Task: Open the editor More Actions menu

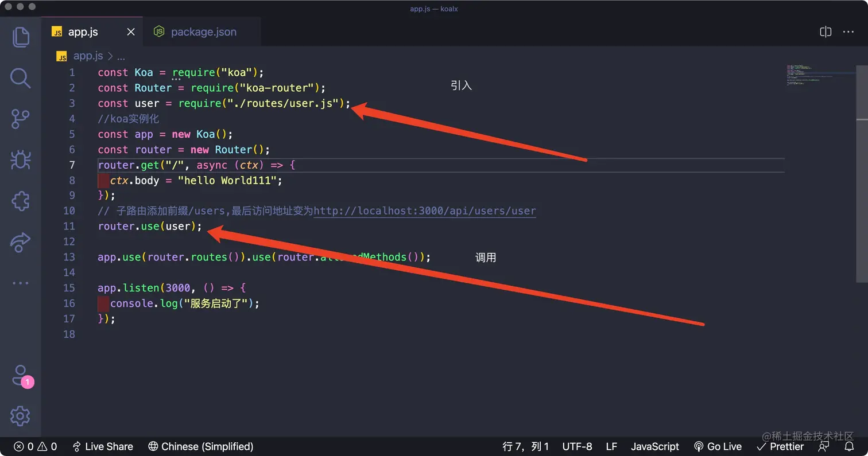Action: pyautogui.click(x=848, y=32)
